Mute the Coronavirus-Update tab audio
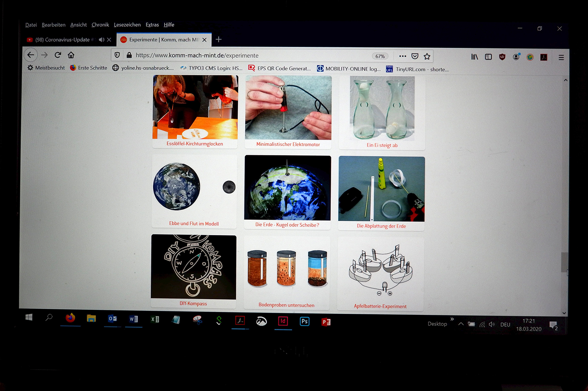Viewport: 588px width, 391px height. 101,40
